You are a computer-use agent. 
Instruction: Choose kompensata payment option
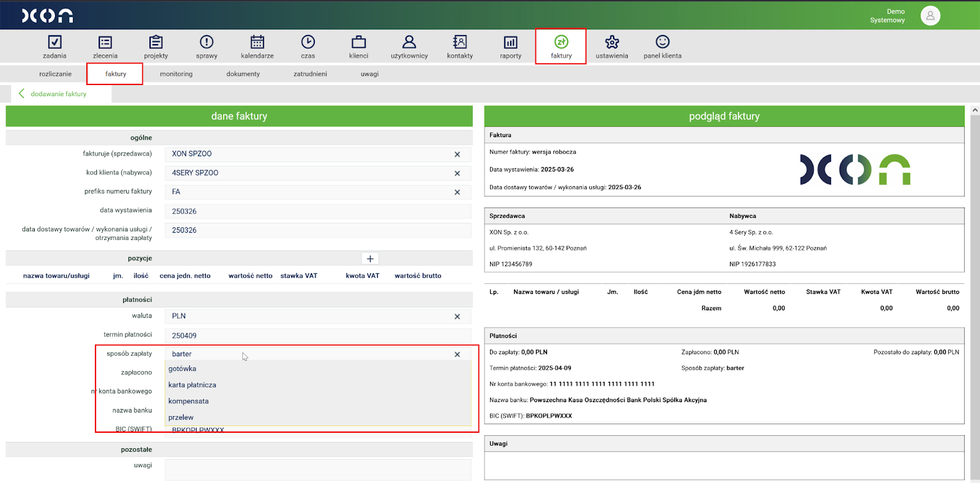318,401
